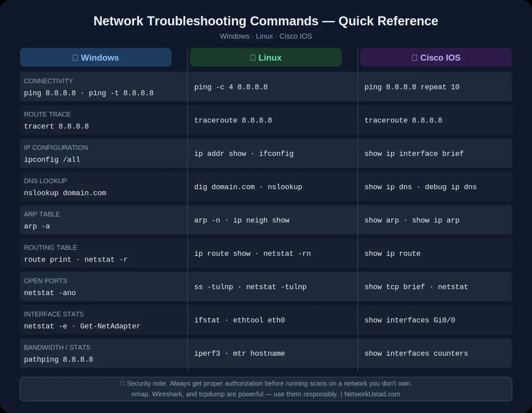
Task: Select 'ip addr show · ifconfig' text
Action: (244, 153)
